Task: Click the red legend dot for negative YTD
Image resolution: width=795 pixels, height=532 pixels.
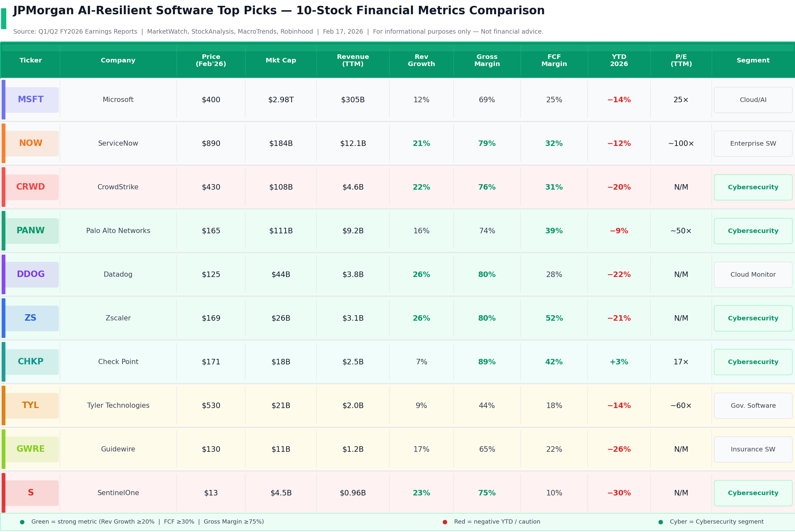Action: [445, 522]
